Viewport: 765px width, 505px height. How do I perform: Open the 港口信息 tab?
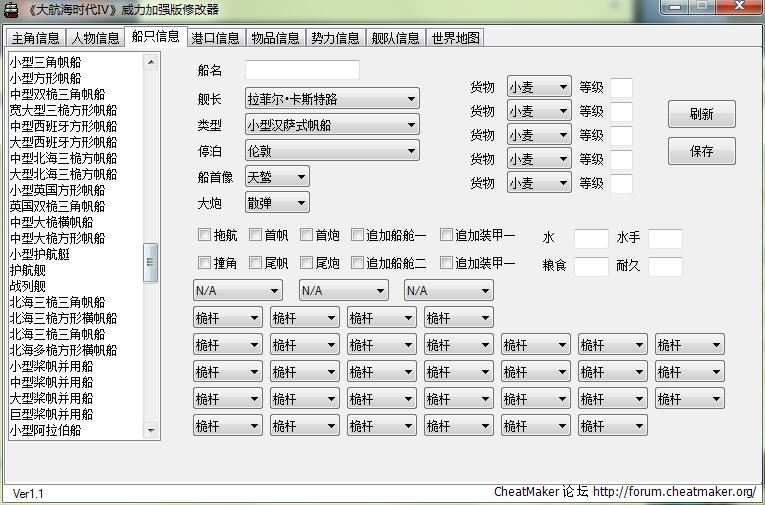tap(215, 39)
